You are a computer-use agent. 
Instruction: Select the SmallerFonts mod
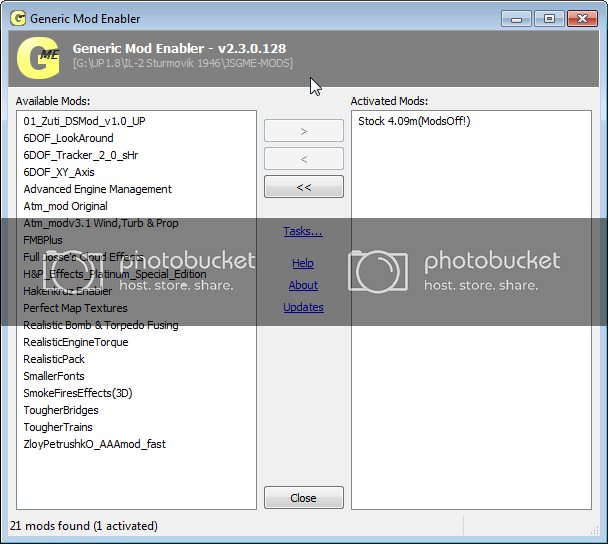(x=54, y=376)
